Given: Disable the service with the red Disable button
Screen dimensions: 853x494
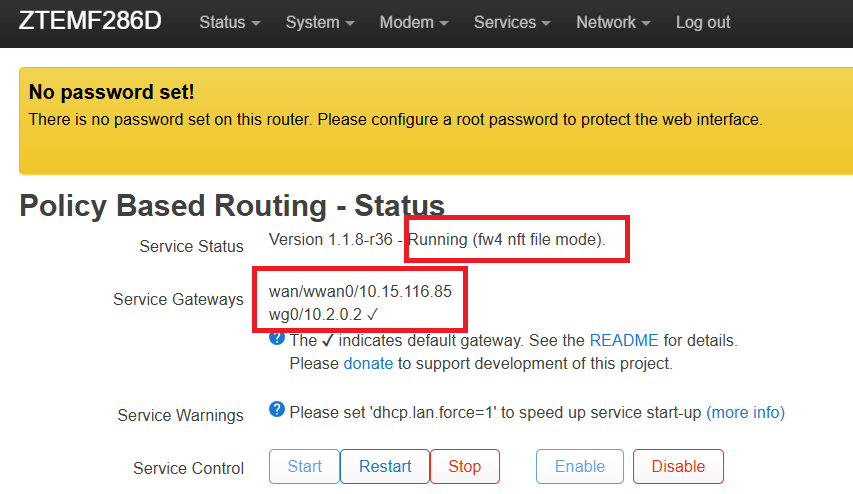Looking at the screenshot, I should pos(678,466).
